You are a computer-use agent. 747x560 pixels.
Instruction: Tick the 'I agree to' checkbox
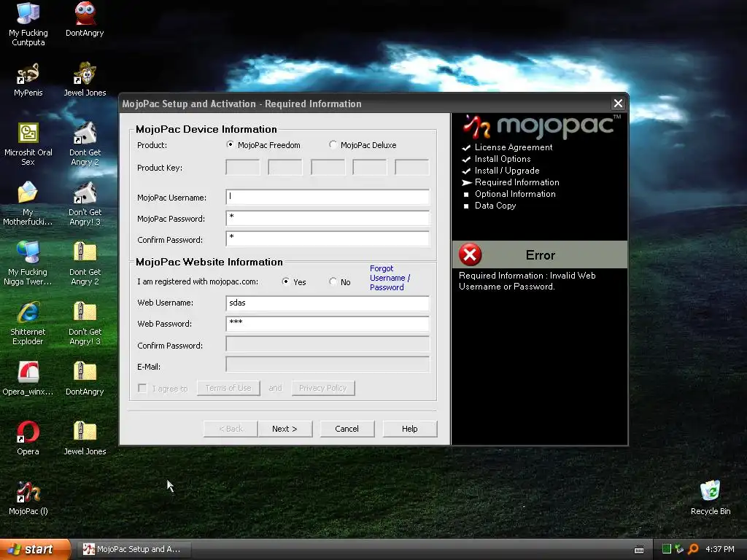point(142,388)
